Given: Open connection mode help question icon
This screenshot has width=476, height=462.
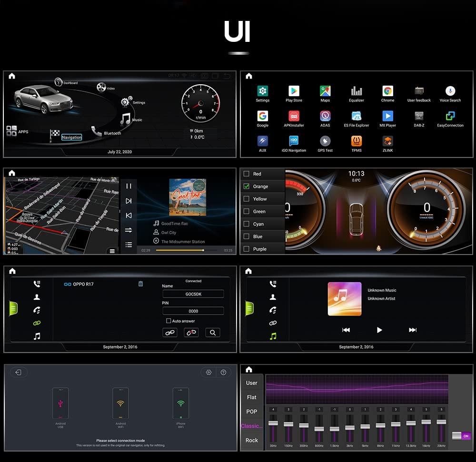Looking at the screenshot, I should [223, 372].
